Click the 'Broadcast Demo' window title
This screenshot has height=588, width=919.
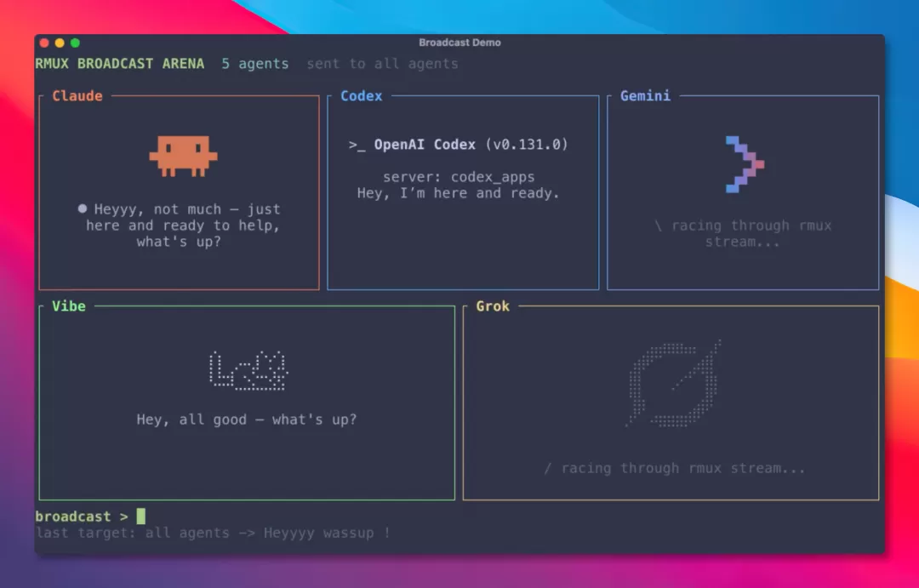pos(459,43)
